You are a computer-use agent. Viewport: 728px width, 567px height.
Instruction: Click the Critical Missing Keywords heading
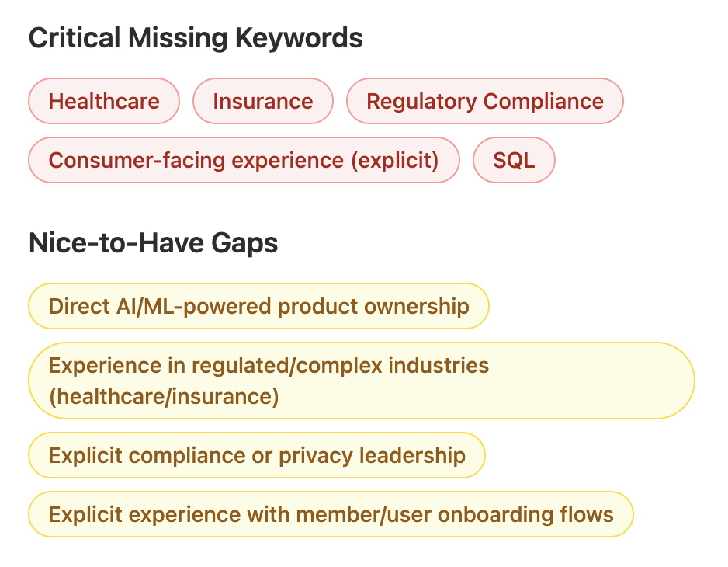tap(196, 37)
